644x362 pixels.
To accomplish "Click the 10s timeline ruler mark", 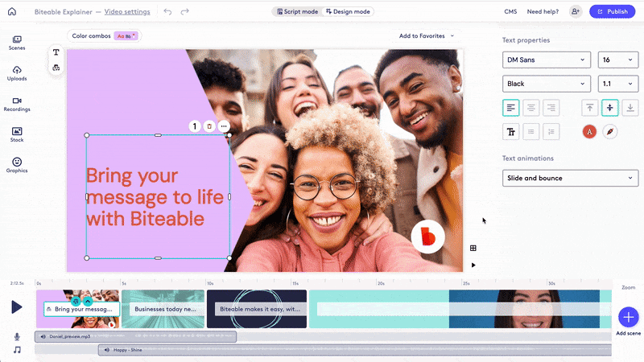I will (x=210, y=283).
